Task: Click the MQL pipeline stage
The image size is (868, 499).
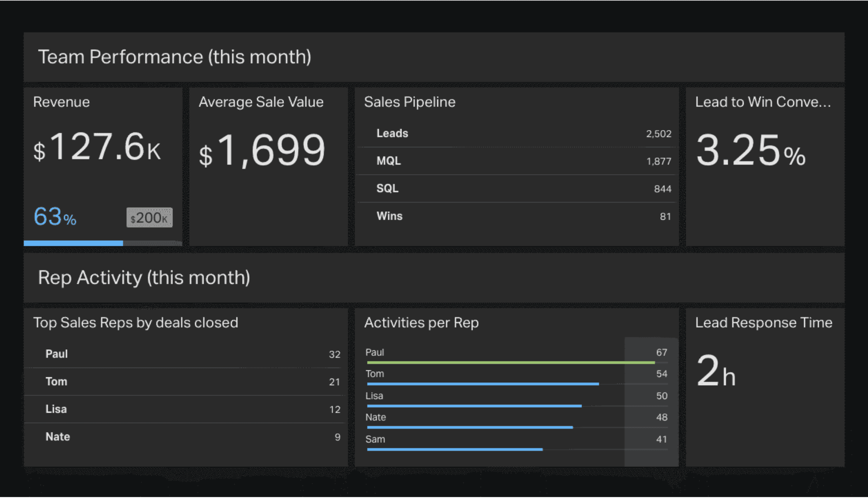Action: coord(516,161)
